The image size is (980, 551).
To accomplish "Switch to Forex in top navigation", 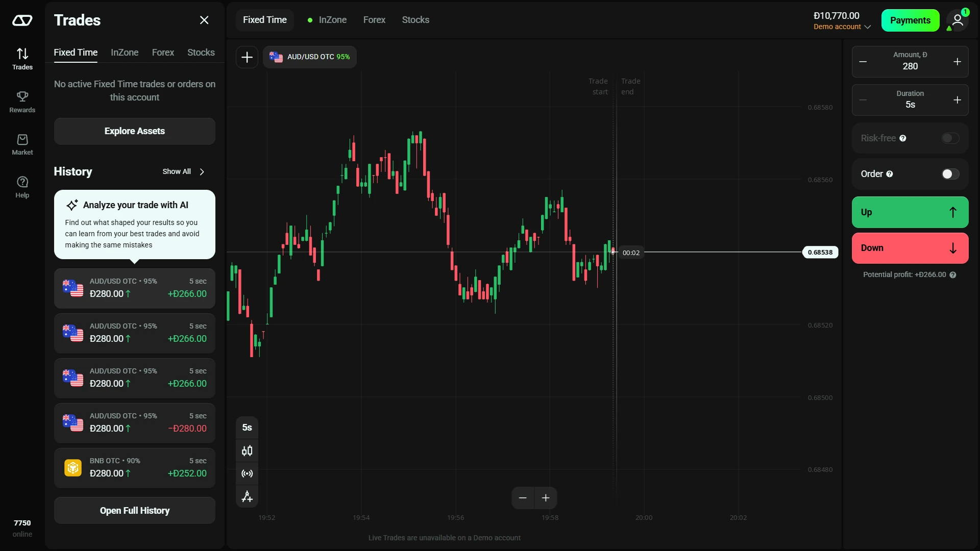I will [x=374, y=20].
